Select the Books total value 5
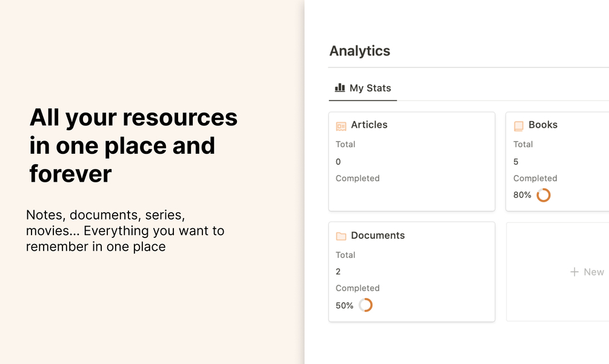Viewport: 609px width, 364px height. point(516,162)
